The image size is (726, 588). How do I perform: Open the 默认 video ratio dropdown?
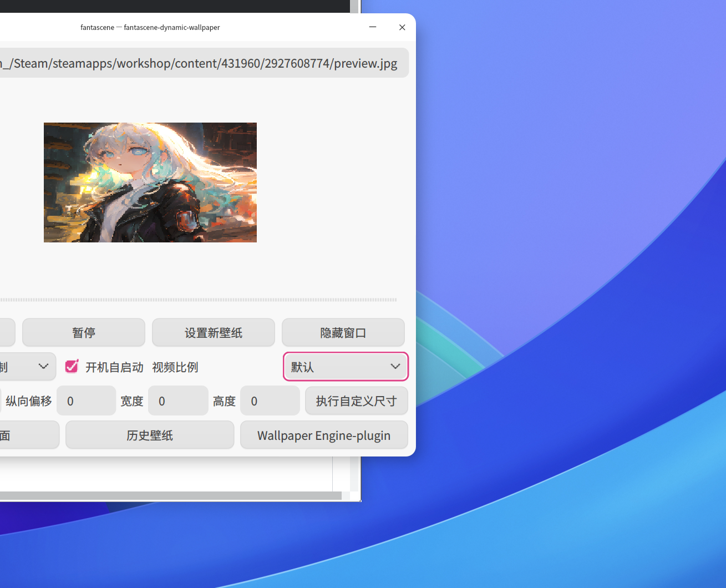(x=346, y=367)
